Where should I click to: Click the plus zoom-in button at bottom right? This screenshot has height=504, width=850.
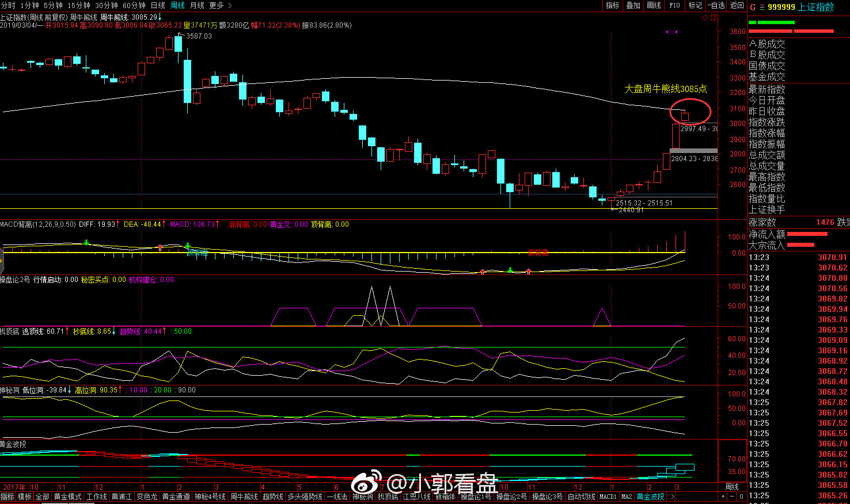coord(723,497)
